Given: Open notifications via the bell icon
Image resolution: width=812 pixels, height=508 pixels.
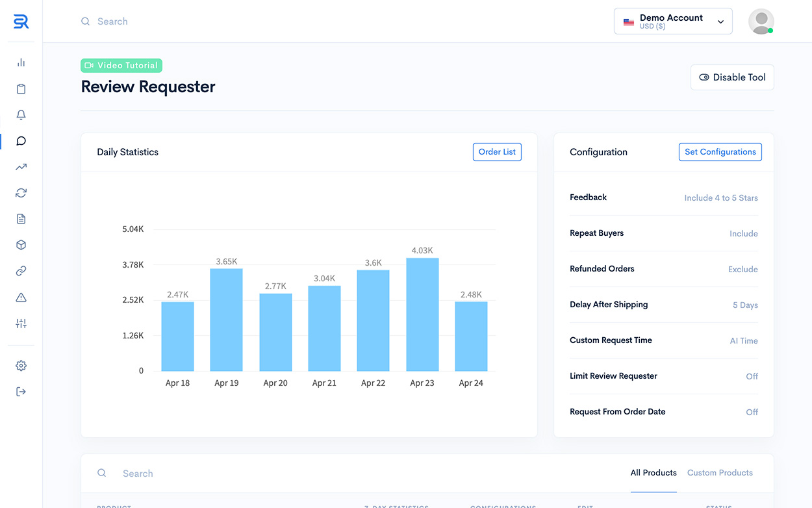Looking at the screenshot, I should [x=21, y=114].
